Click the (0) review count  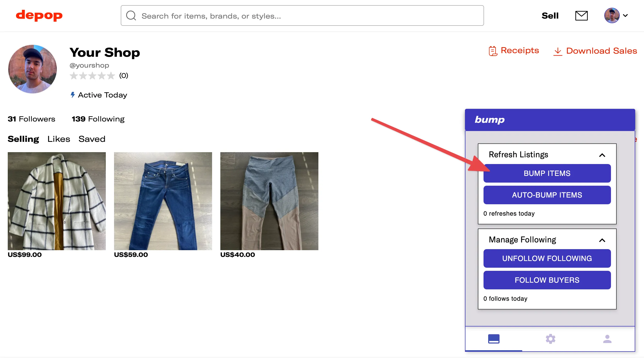click(124, 76)
